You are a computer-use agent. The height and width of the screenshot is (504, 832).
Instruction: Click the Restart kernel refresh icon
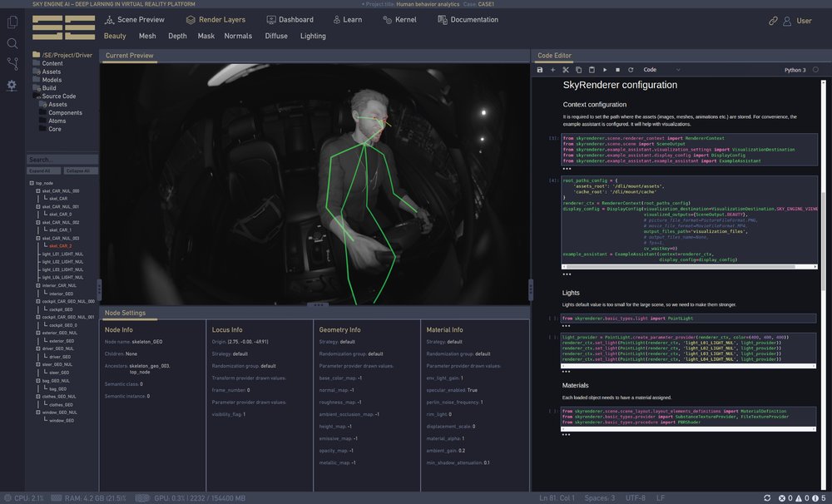pyautogui.click(x=630, y=69)
